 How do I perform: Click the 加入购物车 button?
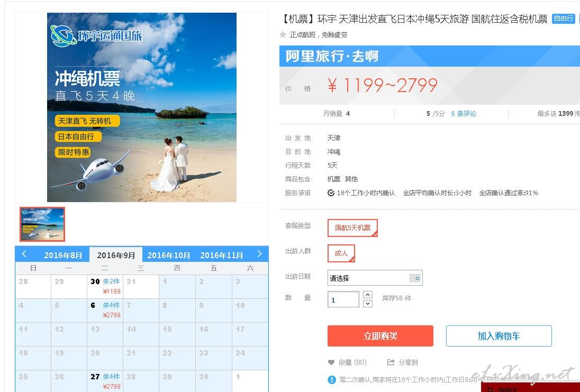(x=499, y=336)
